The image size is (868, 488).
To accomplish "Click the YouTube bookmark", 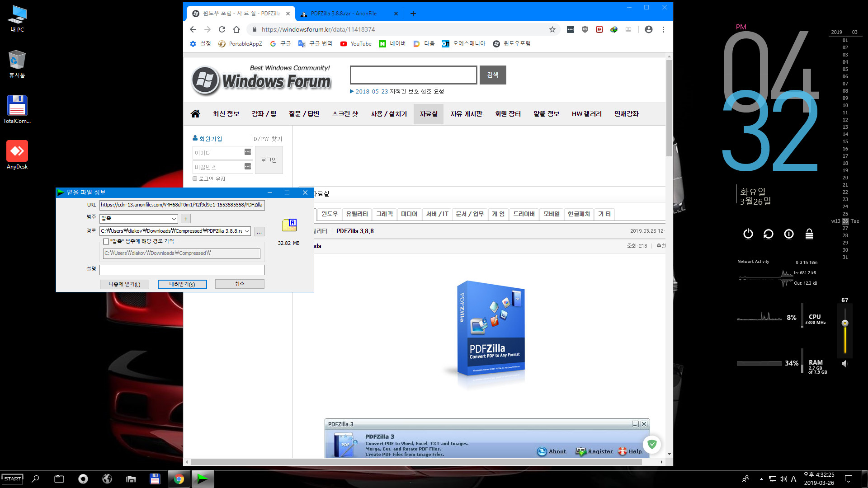I will 356,44.
